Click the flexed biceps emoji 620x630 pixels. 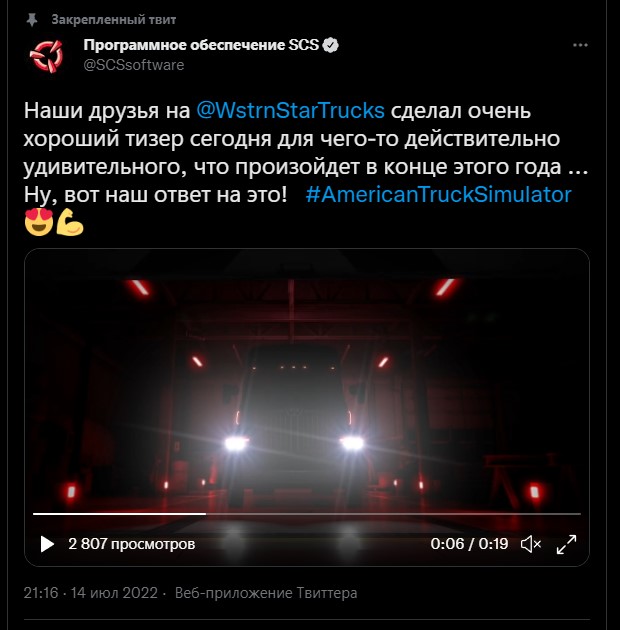[70, 222]
